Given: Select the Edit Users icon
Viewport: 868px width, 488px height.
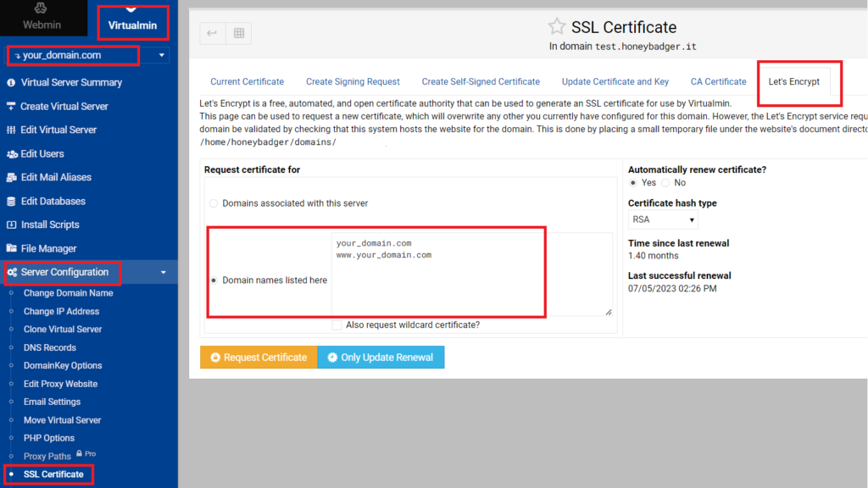Looking at the screenshot, I should pos(10,153).
